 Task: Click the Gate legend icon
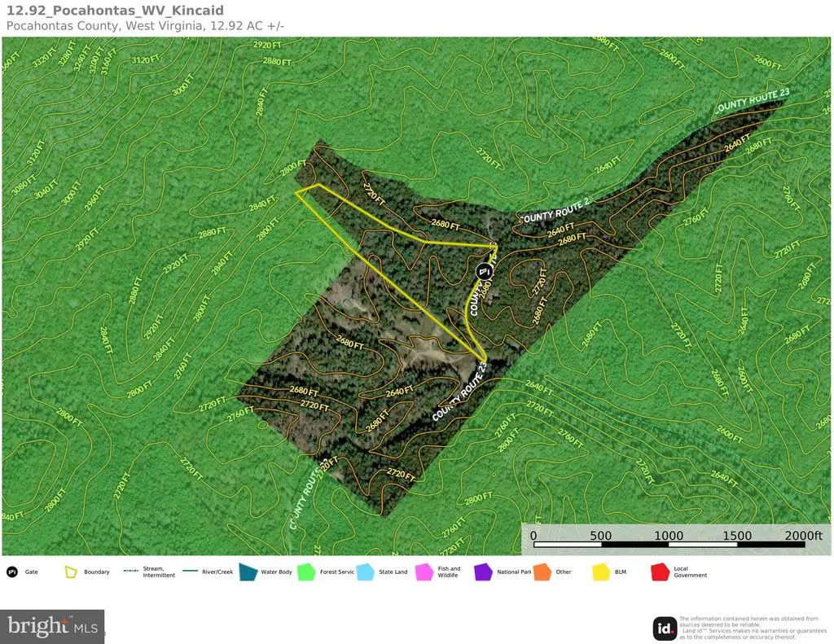[x=12, y=572]
